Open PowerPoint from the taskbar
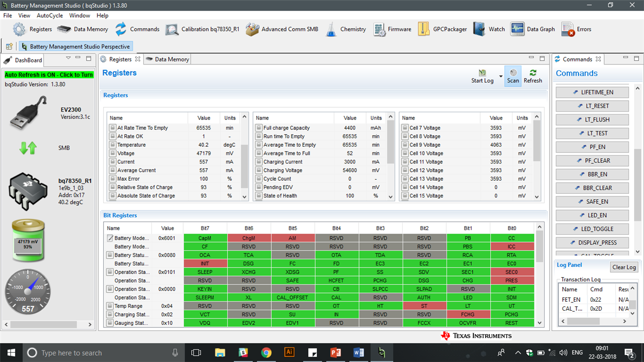The image size is (644, 362). tap(336, 353)
